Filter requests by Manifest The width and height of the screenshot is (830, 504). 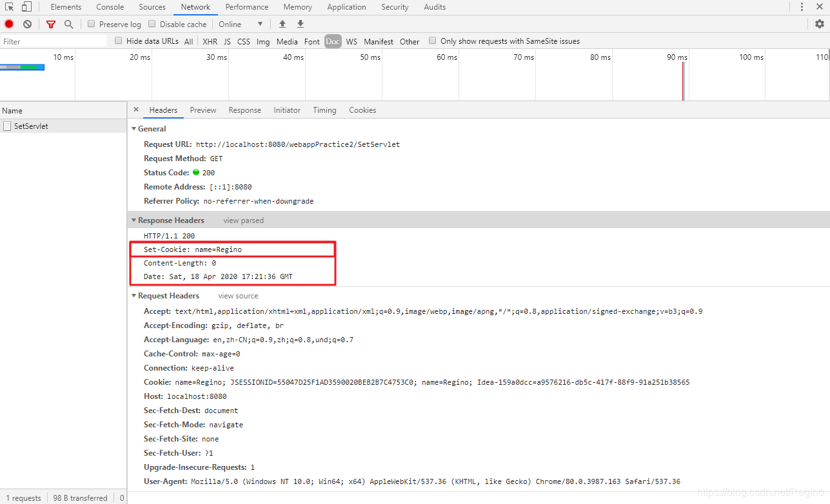pos(379,41)
